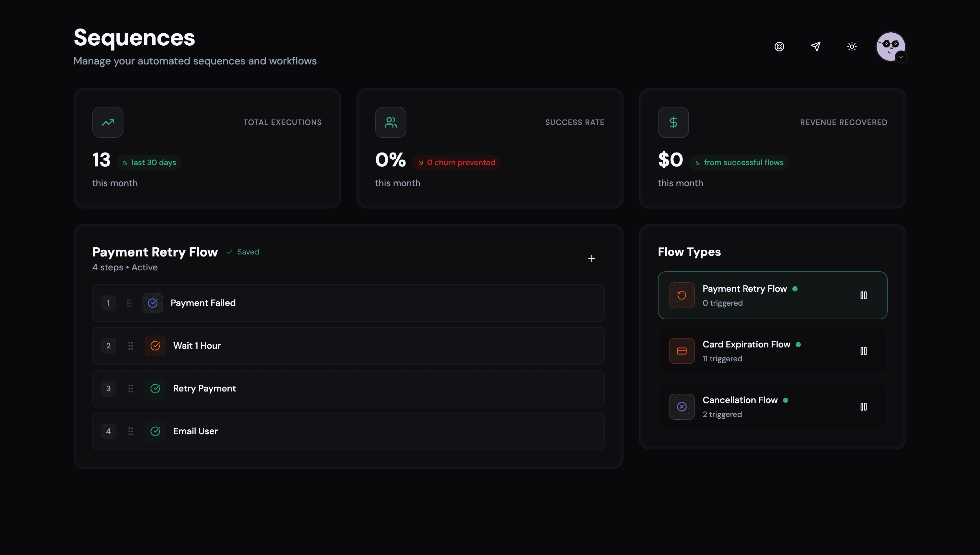Click the Payment Retry Flow retry icon
Image resolution: width=980 pixels, height=555 pixels.
coord(681,295)
